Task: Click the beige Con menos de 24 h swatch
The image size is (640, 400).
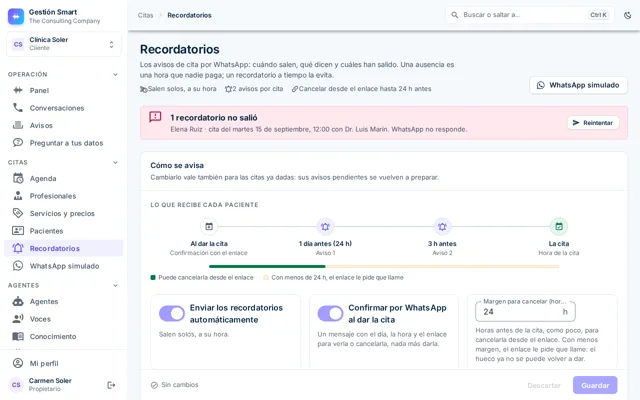Action: tap(266, 277)
